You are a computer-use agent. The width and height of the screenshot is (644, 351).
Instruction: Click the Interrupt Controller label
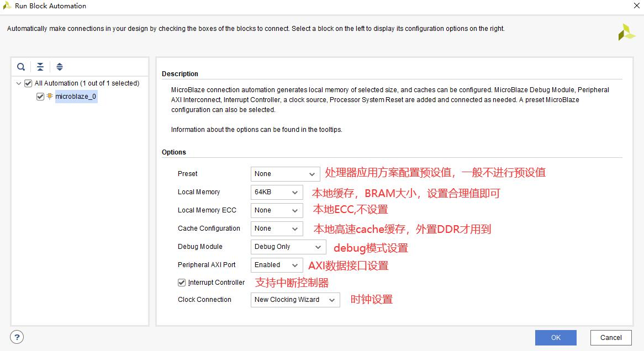[217, 283]
